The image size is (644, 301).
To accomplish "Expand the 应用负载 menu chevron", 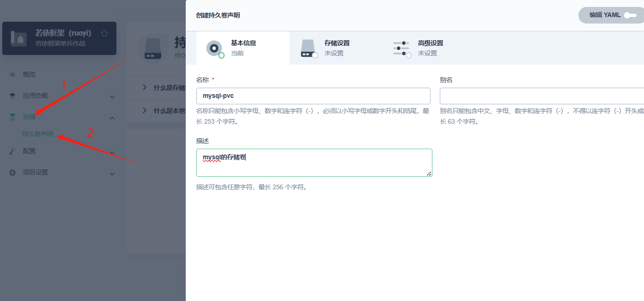I will pos(112,96).
